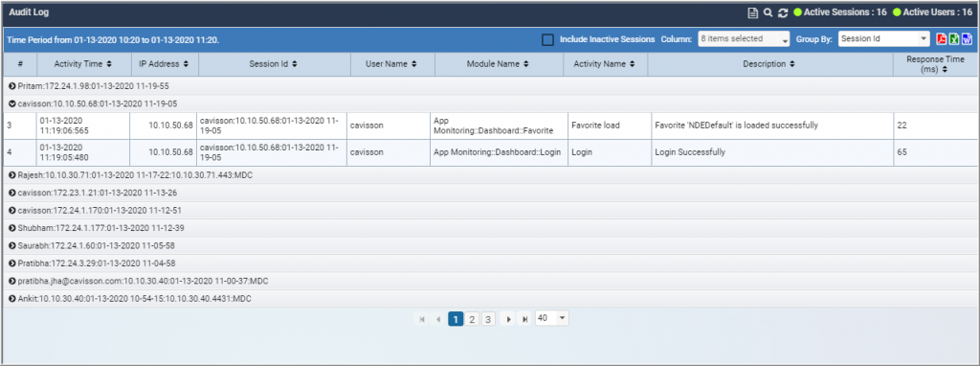Expand the Rajesh:10.10.30.71 session group

click(x=11, y=175)
